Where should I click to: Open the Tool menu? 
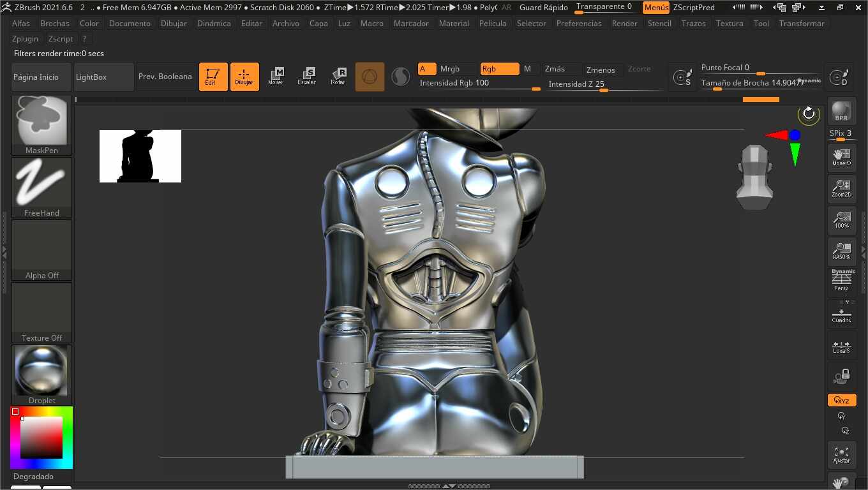pyautogui.click(x=761, y=23)
